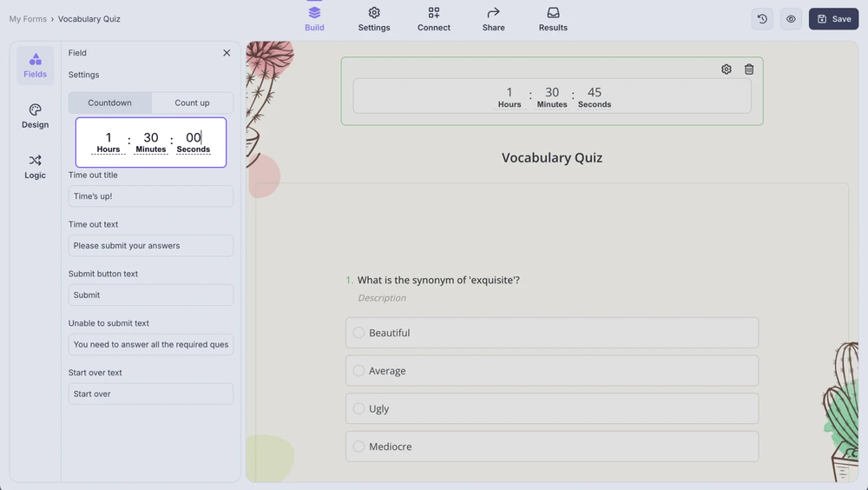The height and width of the screenshot is (490, 868).
Task: Preview the form with eye icon
Action: 791,18
